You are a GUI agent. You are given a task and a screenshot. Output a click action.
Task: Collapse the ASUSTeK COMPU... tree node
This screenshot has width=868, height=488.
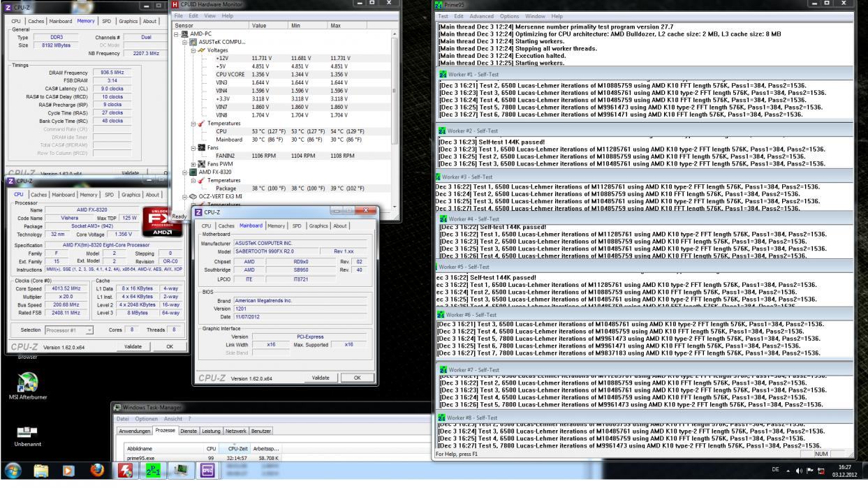point(186,42)
